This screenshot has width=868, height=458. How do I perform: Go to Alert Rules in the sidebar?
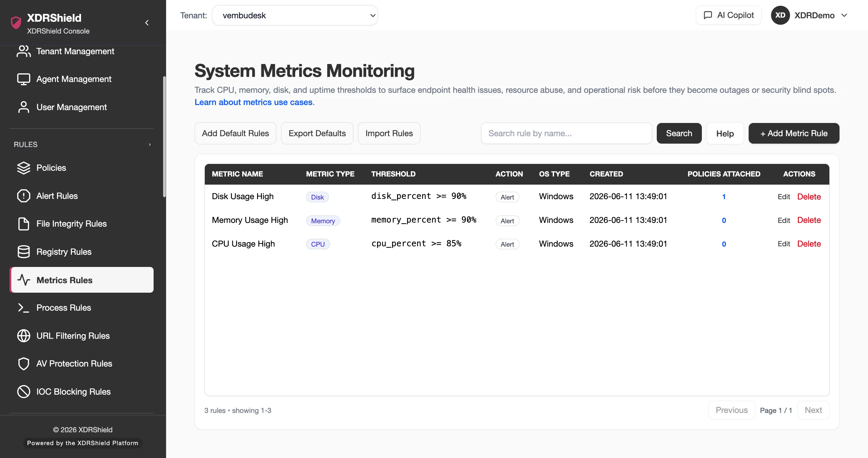(81, 196)
